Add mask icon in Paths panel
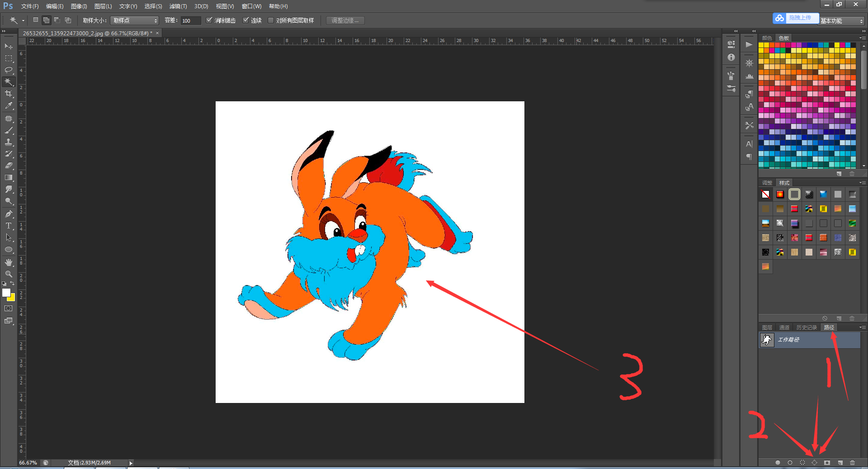Viewport: 868px width, 469px height. 827,463
